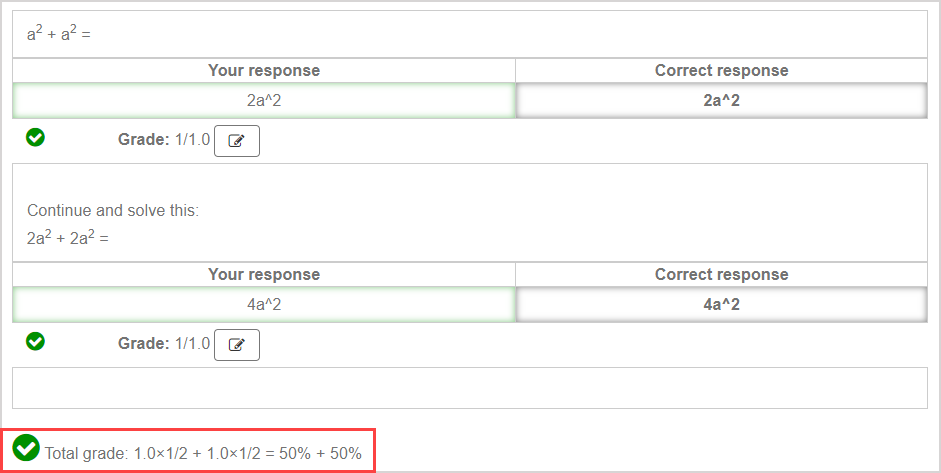The height and width of the screenshot is (473, 941).
Task: Click the 4a^2 field under Your response
Action: click(x=264, y=305)
